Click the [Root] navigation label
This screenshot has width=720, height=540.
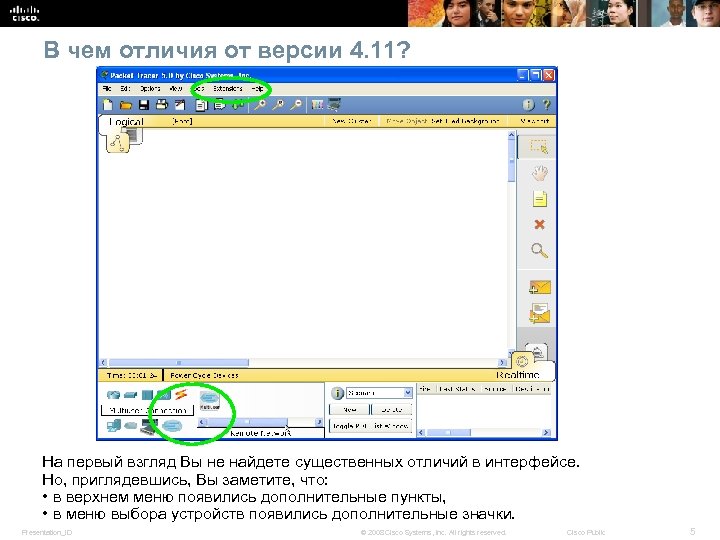coord(182,121)
